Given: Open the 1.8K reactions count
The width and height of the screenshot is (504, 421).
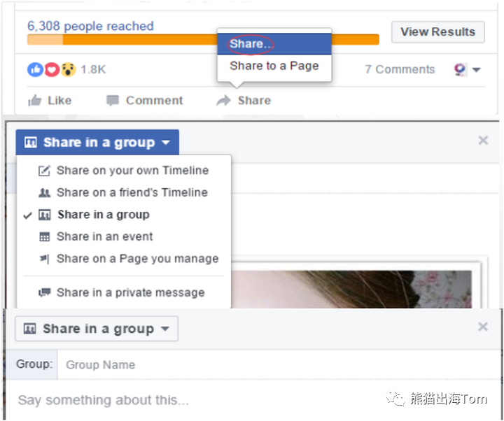Looking at the screenshot, I should coord(93,69).
